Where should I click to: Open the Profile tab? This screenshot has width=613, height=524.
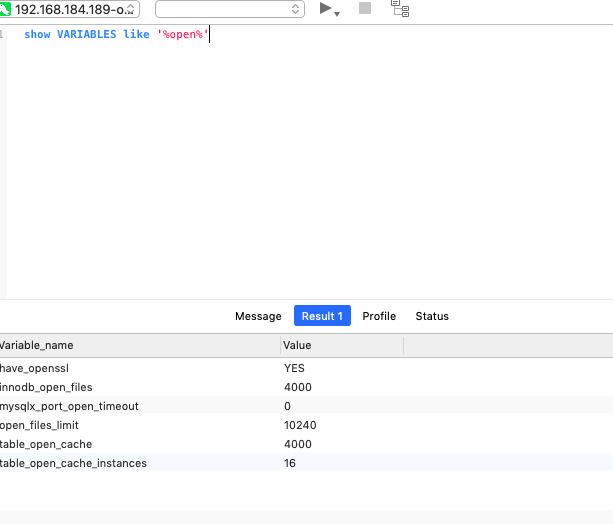pyautogui.click(x=379, y=316)
